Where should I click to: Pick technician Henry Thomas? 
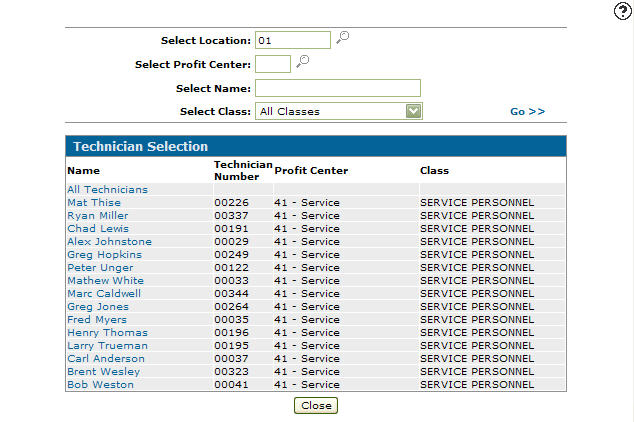[108, 333]
